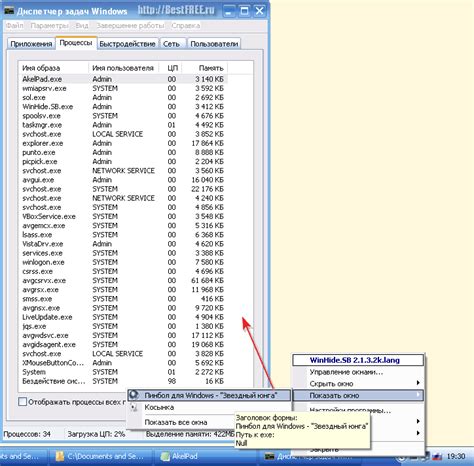474x466 pixels.
Task: Switch to the Приложения tab
Action: tap(31, 44)
